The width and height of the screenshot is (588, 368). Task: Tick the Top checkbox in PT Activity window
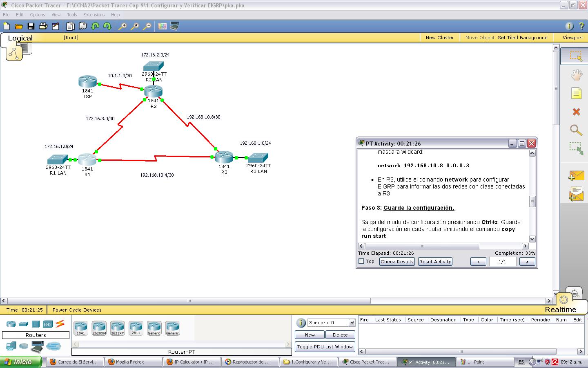tap(361, 261)
